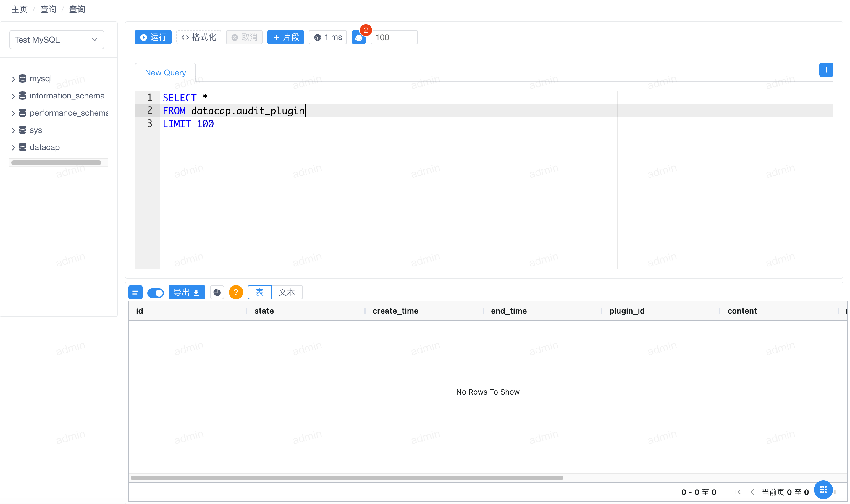Expand the information_schema database node
Viewport: 850px width, 504px height.
[13, 96]
